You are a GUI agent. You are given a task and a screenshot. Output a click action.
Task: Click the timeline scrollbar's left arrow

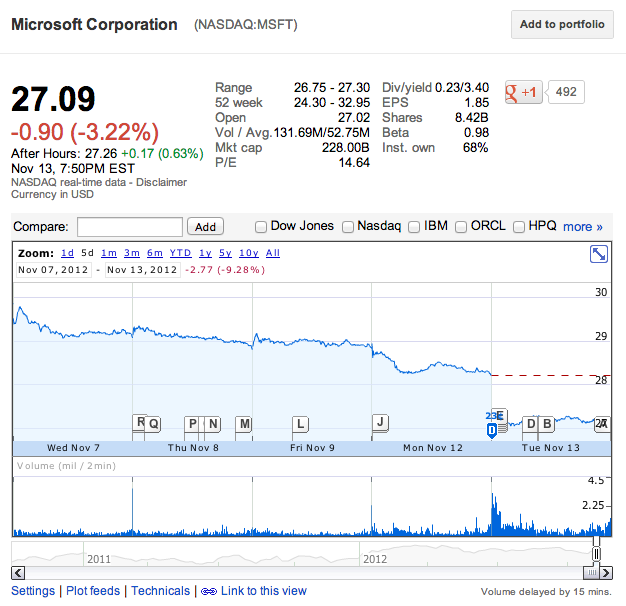tap(17, 573)
